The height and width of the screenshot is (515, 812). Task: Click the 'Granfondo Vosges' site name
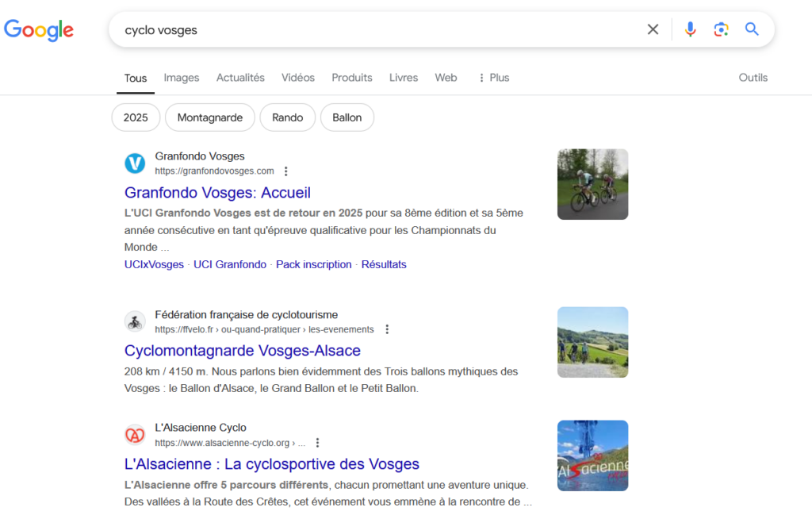pos(200,156)
